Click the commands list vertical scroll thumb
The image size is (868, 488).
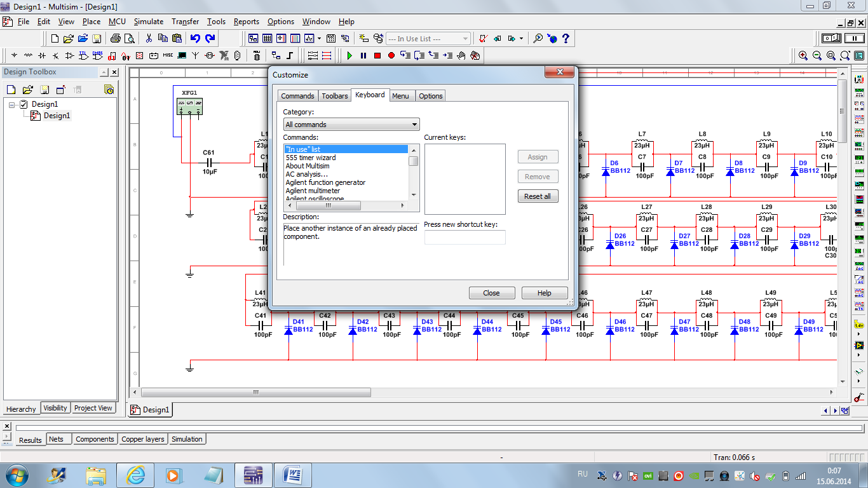point(414,161)
